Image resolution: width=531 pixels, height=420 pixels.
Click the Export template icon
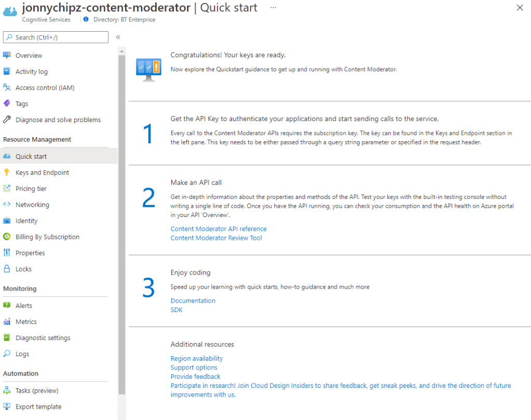7,407
